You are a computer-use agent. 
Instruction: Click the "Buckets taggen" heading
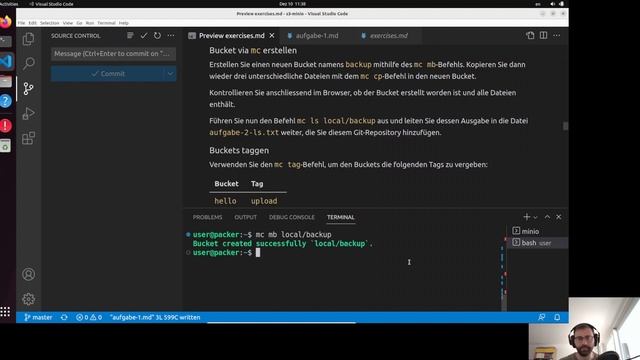pyautogui.click(x=239, y=151)
